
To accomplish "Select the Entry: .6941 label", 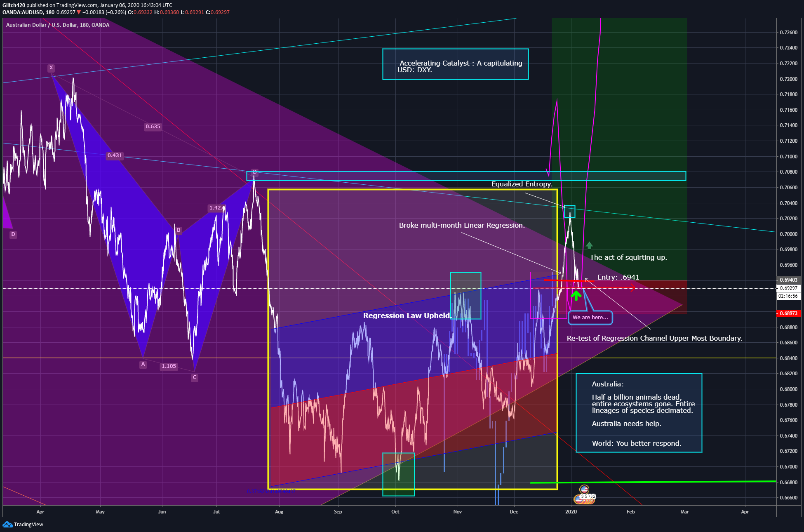I will (618, 277).
